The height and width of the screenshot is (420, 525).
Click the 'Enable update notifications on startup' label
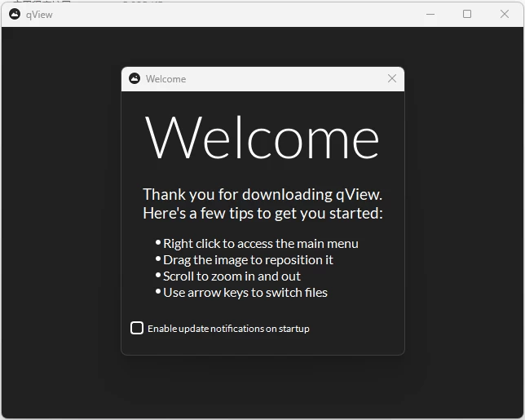228,329
